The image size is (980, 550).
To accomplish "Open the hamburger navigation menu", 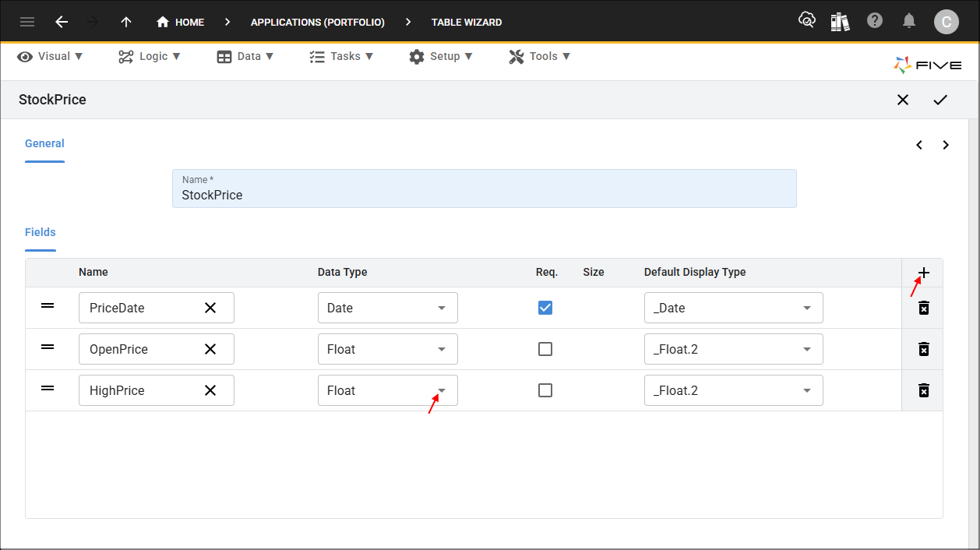I will (27, 22).
